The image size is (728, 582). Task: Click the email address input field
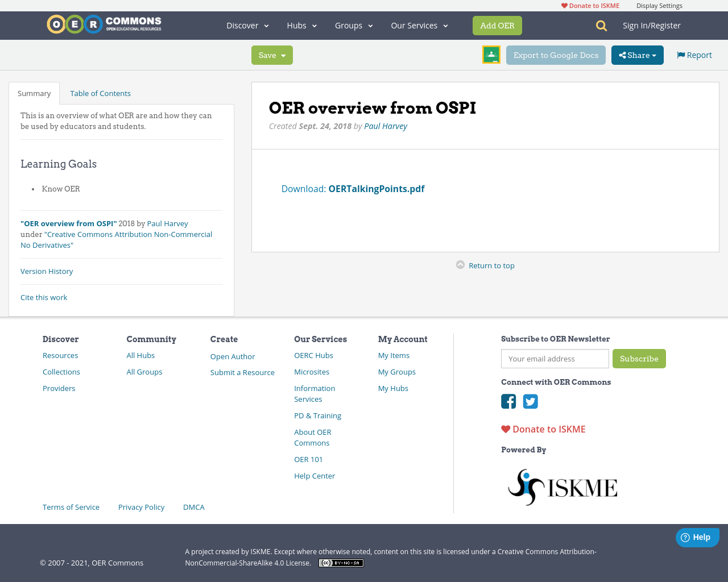click(555, 359)
